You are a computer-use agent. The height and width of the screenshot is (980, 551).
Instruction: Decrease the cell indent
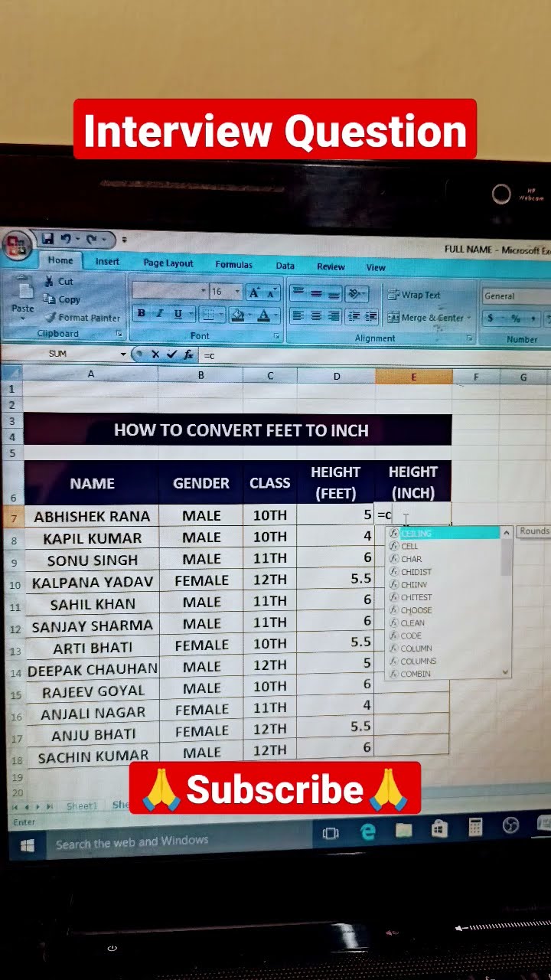[x=354, y=315]
